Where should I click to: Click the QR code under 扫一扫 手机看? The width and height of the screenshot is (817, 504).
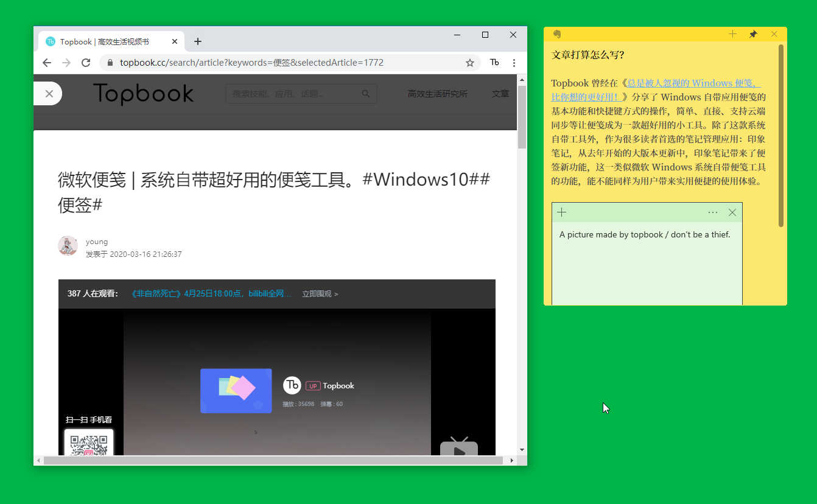coord(89,443)
